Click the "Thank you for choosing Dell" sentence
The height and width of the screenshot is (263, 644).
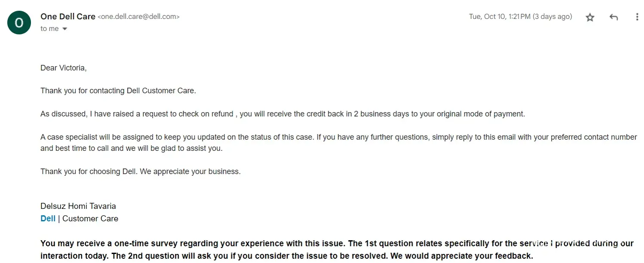coord(141,171)
